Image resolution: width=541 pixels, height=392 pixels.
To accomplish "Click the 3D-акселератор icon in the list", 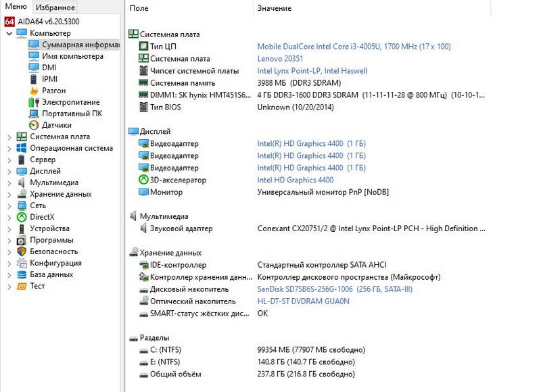I will pos(143,180).
